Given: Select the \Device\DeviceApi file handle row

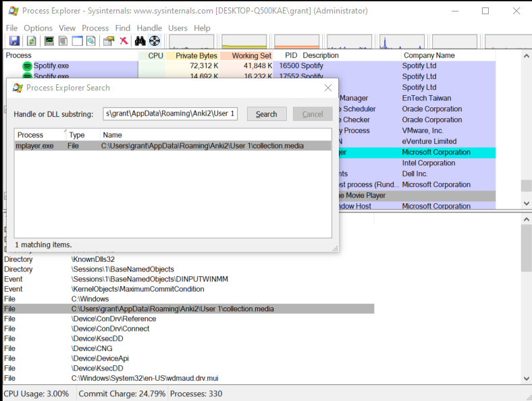Looking at the screenshot, I should (x=189, y=358).
